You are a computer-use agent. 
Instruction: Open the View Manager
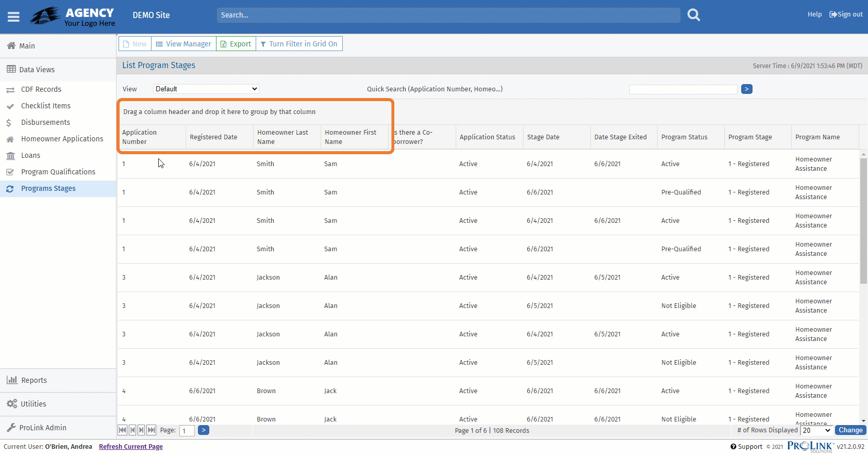(183, 44)
